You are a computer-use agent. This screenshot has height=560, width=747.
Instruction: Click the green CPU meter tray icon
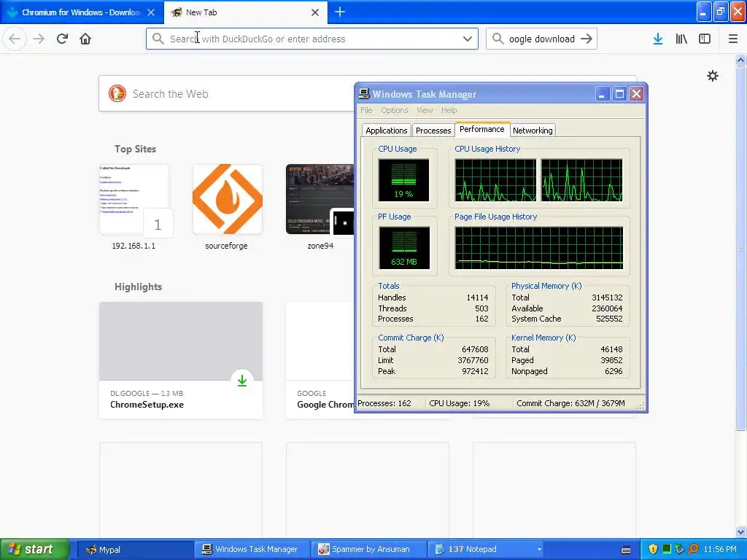[x=667, y=549]
